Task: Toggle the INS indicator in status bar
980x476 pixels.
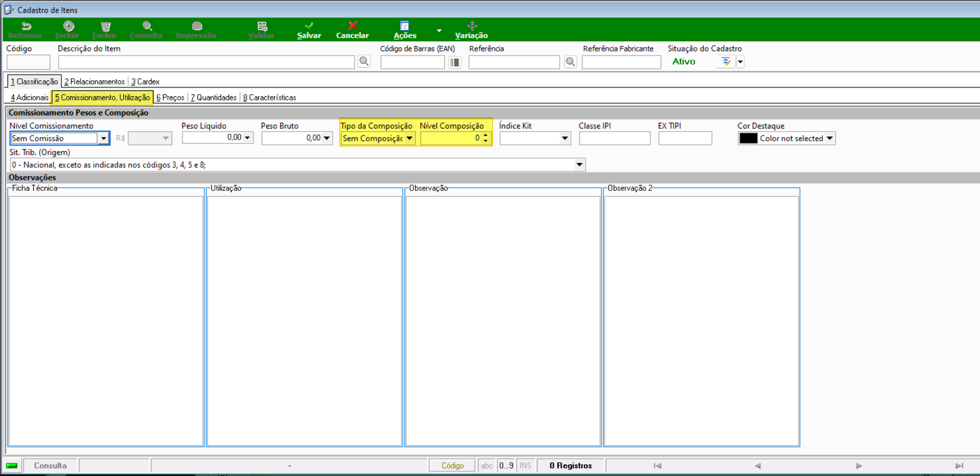Action: click(525, 465)
